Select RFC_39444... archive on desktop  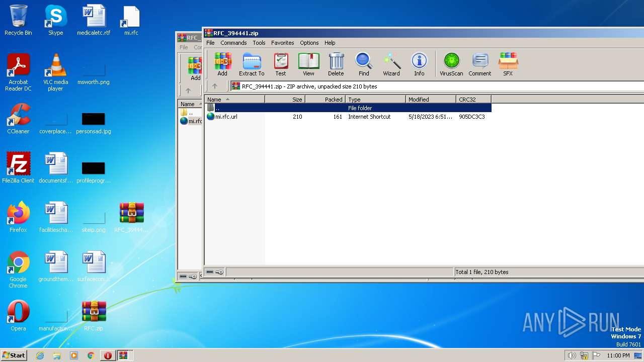131,217
